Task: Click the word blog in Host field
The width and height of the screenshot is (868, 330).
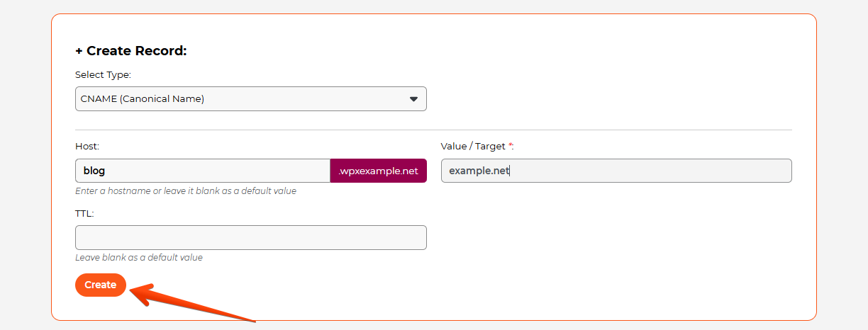Action: [94, 171]
